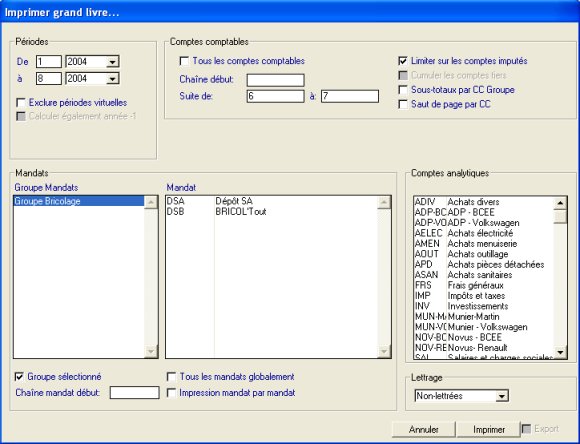
Task: Tick Sous-totaux par CC Groupe option
Action: pyautogui.click(x=403, y=90)
